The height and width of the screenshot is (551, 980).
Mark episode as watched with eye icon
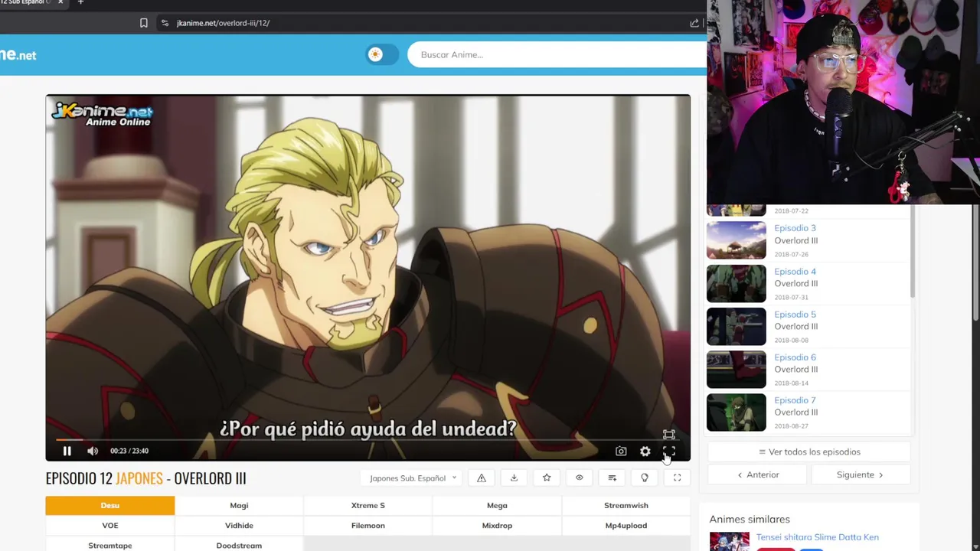pyautogui.click(x=579, y=478)
